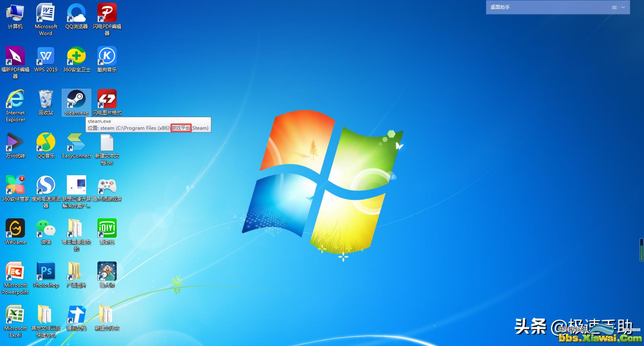
Task: Expand the 桌面助手 panel chevron
Action: [623, 7]
